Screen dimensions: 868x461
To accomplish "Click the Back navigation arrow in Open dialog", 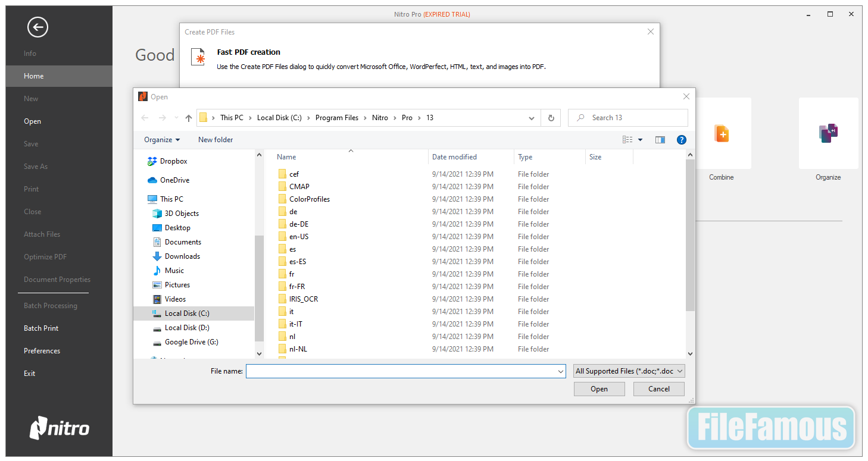I will pos(145,118).
